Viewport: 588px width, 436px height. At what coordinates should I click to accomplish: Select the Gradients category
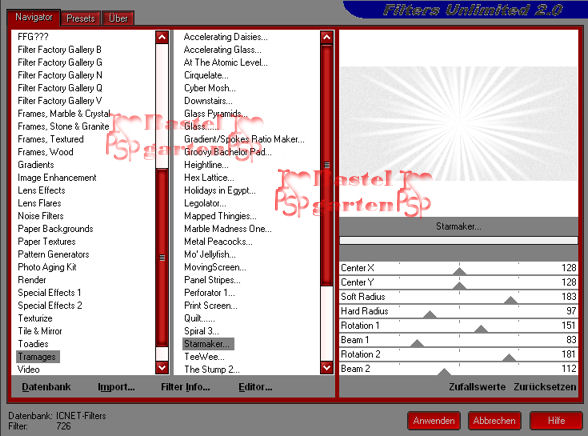click(36, 165)
